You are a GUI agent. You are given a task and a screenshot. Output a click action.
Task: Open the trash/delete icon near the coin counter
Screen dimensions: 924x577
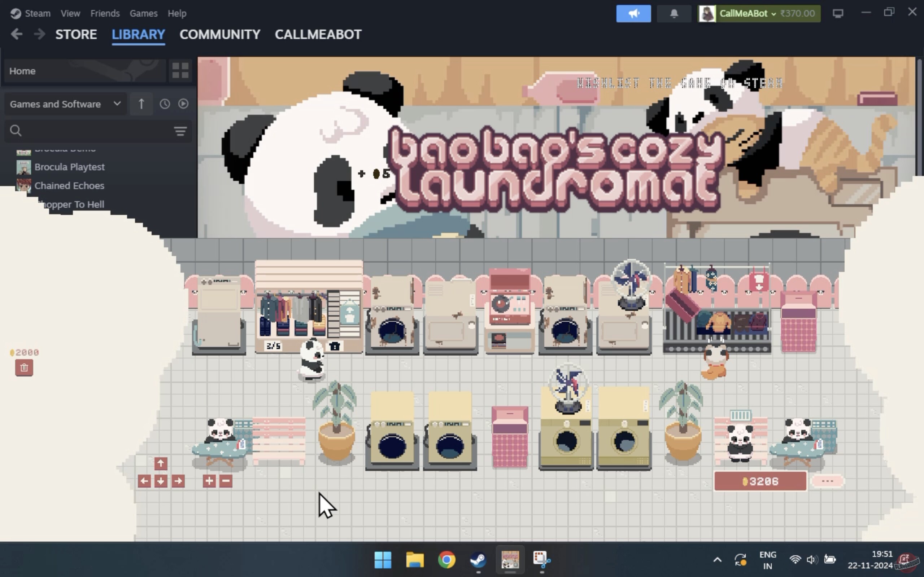pos(24,367)
